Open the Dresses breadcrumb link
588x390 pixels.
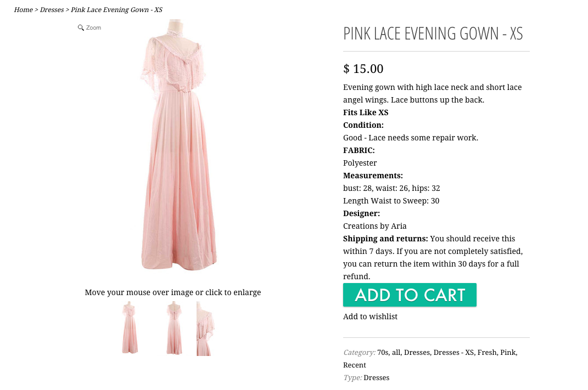tap(52, 10)
